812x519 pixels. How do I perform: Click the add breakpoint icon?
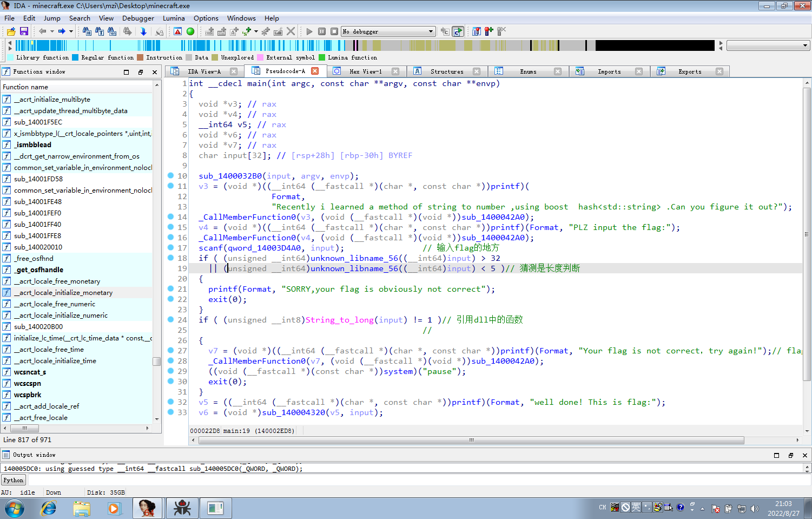[489, 31]
